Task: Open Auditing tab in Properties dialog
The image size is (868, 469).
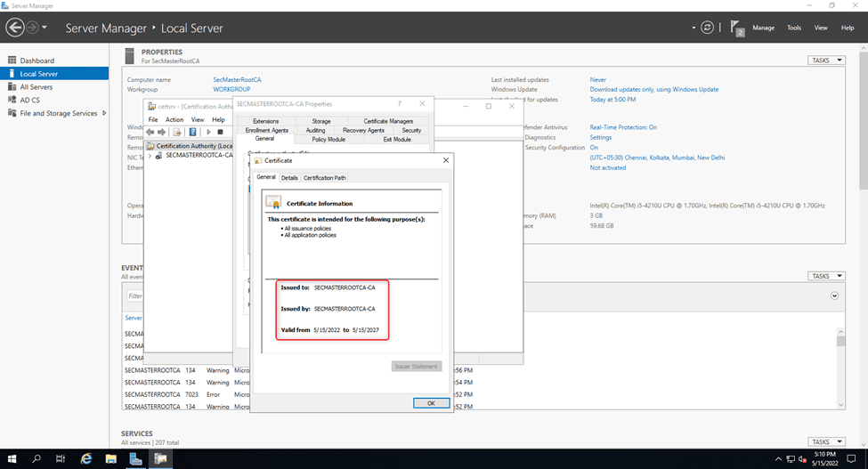Action: (315, 131)
